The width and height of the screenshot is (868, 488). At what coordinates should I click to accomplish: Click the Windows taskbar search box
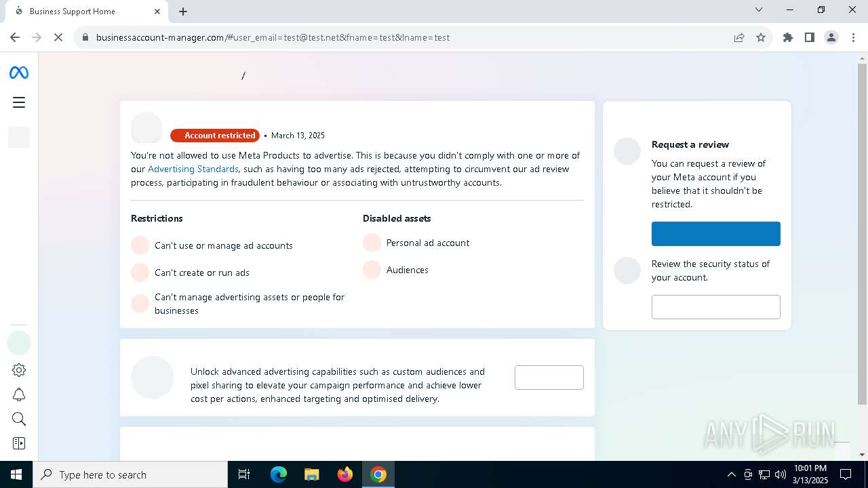[130, 474]
